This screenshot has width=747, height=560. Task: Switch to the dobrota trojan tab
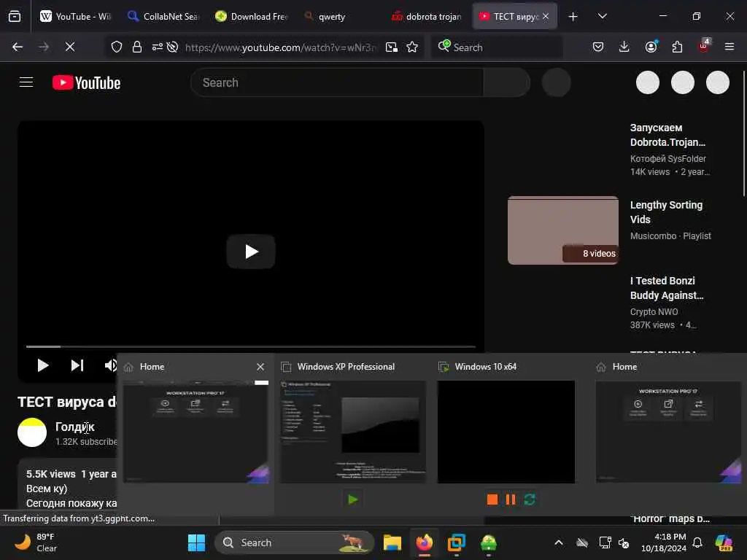point(426,16)
